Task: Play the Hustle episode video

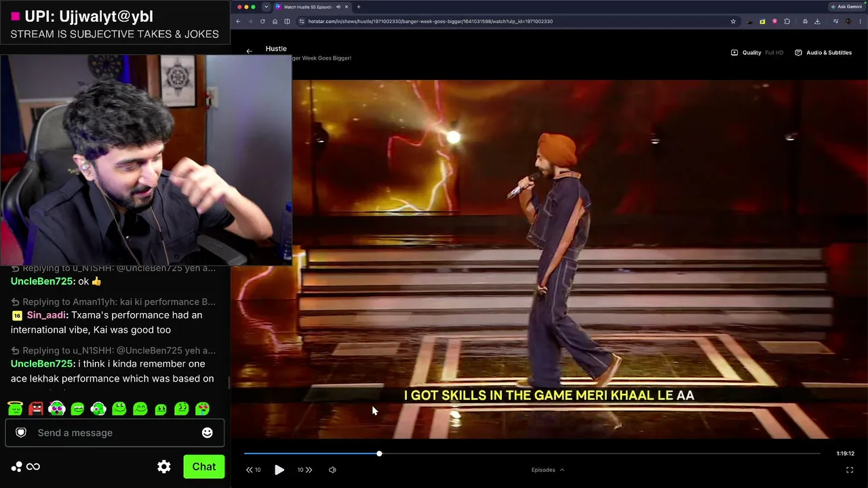Action: (x=279, y=470)
